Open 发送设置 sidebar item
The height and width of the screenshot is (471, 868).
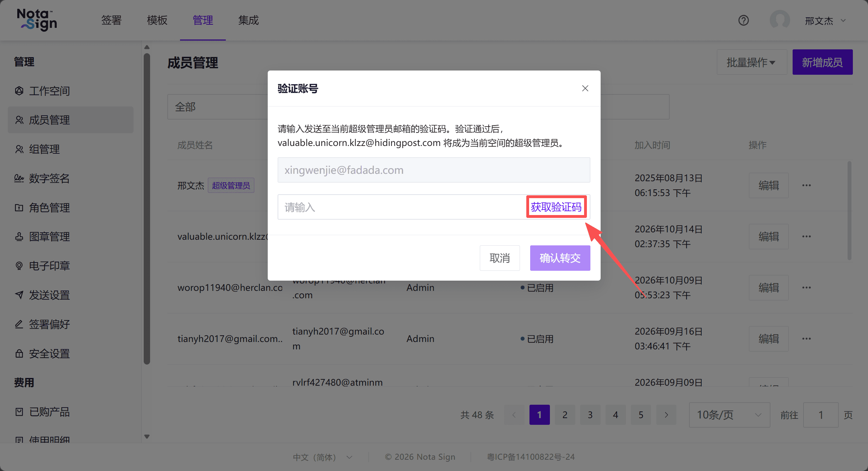70,295
